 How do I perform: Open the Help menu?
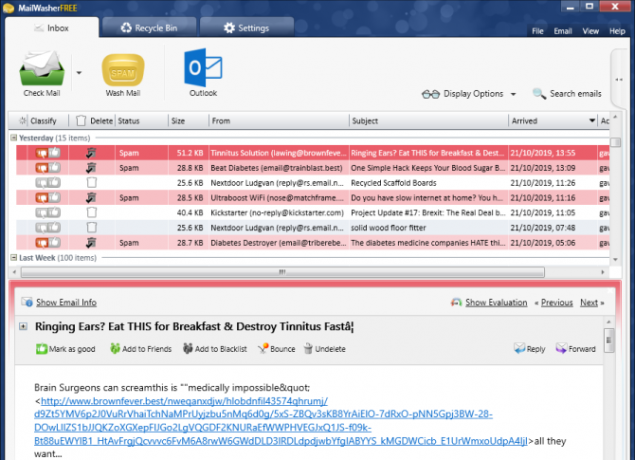click(617, 31)
